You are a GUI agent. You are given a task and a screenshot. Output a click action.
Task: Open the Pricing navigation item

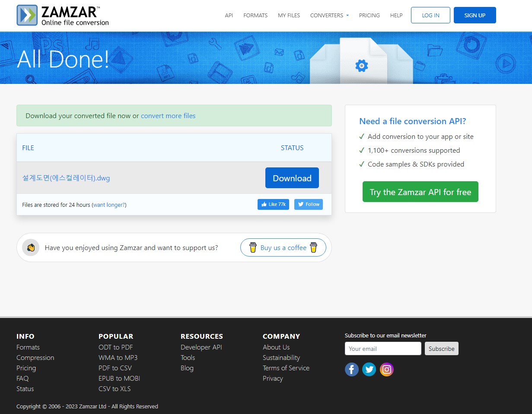point(370,15)
